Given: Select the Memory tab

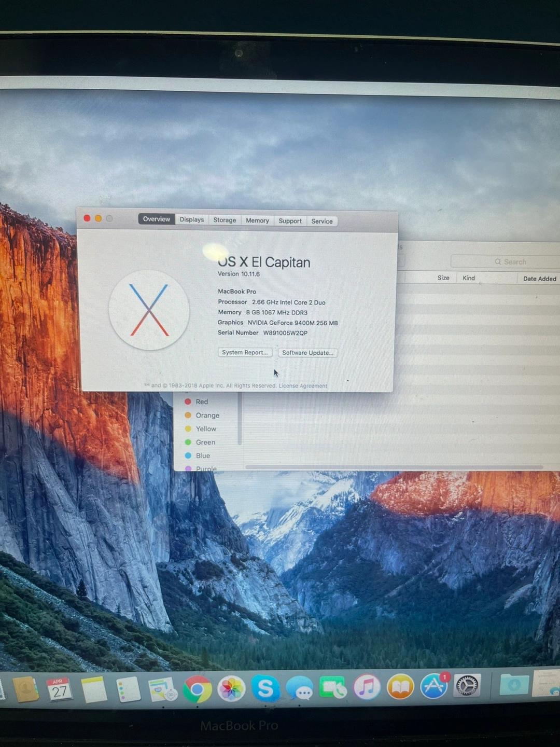Looking at the screenshot, I should (x=257, y=220).
